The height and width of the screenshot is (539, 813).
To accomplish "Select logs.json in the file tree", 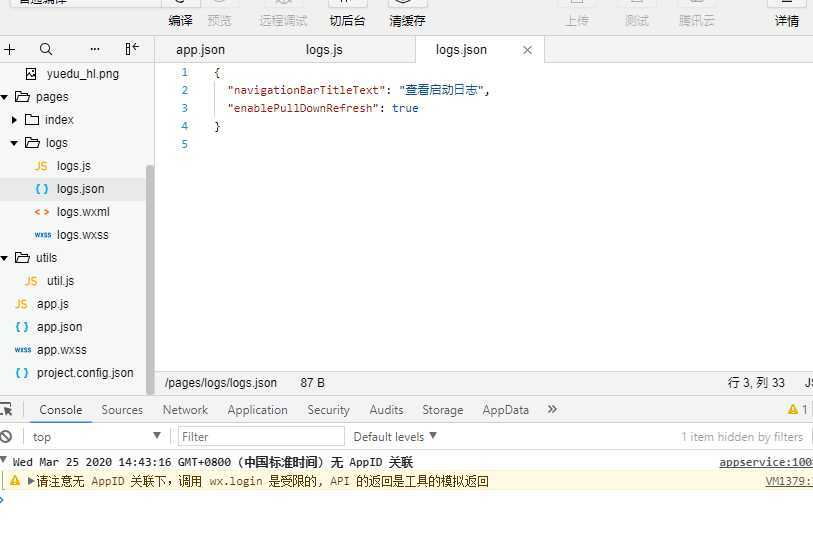I will (80, 189).
